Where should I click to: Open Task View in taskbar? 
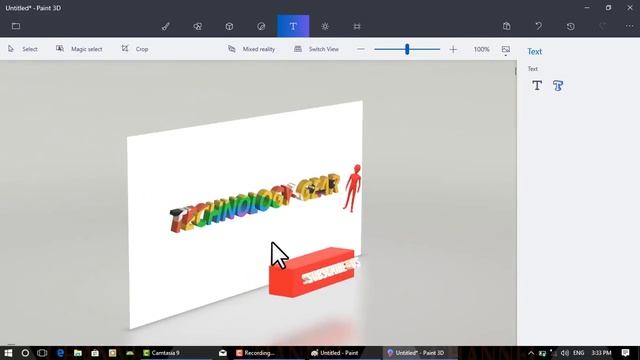[x=42, y=353]
